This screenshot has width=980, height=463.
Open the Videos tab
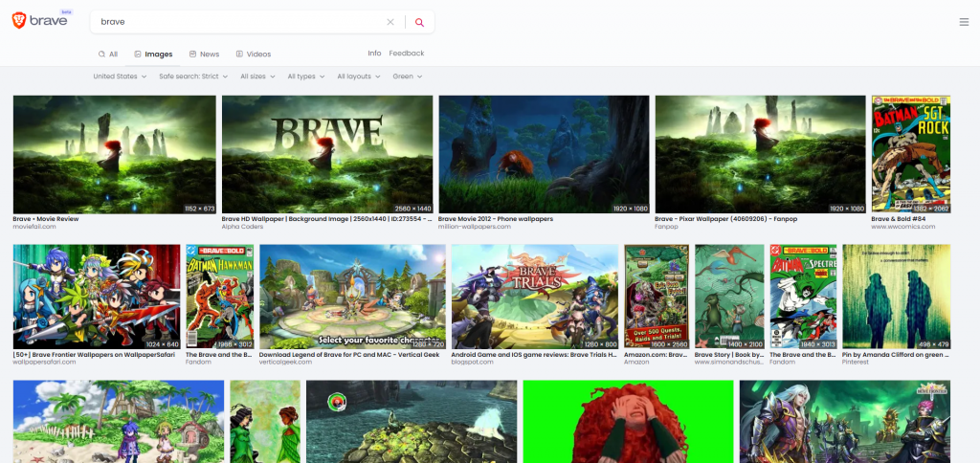[x=254, y=55]
